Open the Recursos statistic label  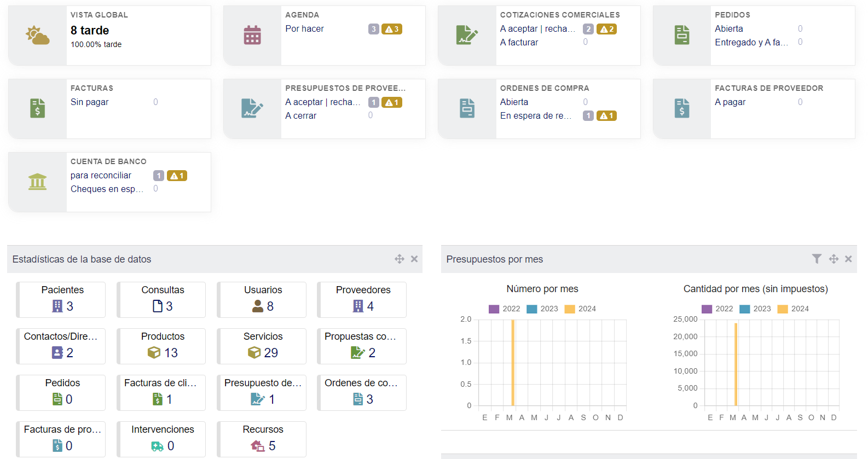[263, 429]
